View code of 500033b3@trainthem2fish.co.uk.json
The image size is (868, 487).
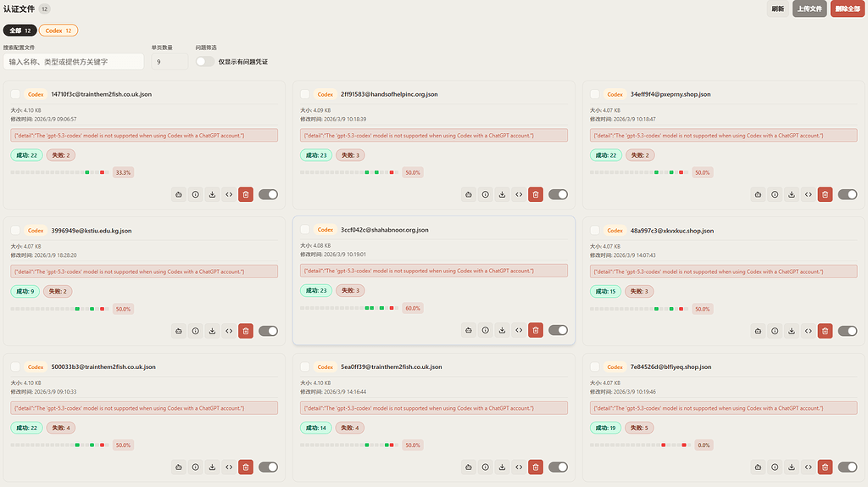tap(229, 467)
